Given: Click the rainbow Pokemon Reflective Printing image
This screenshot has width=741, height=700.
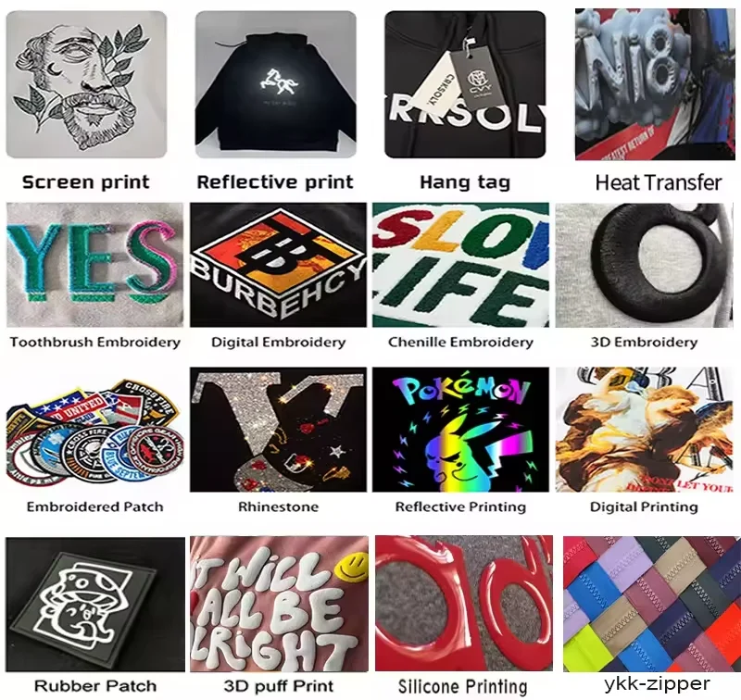Looking at the screenshot, I should pos(460,430).
